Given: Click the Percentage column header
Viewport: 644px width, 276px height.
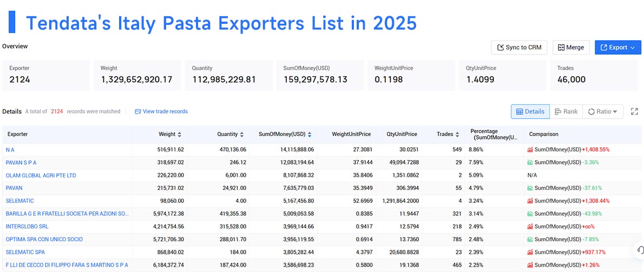Looking at the screenshot, I should pos(494,134).
